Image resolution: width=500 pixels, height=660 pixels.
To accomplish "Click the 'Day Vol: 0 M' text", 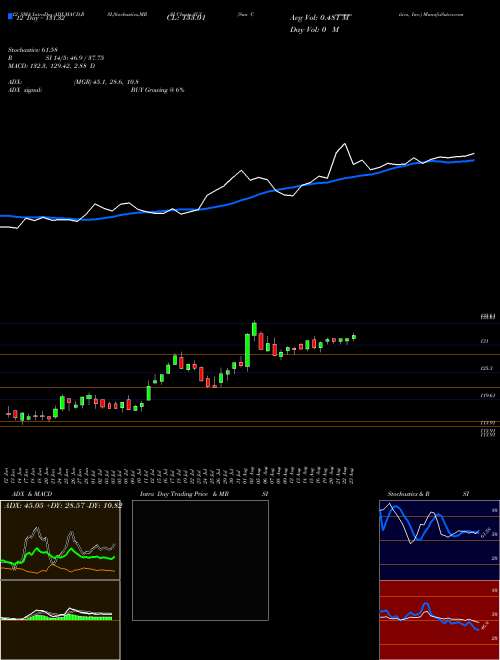I will click(314, 30).
